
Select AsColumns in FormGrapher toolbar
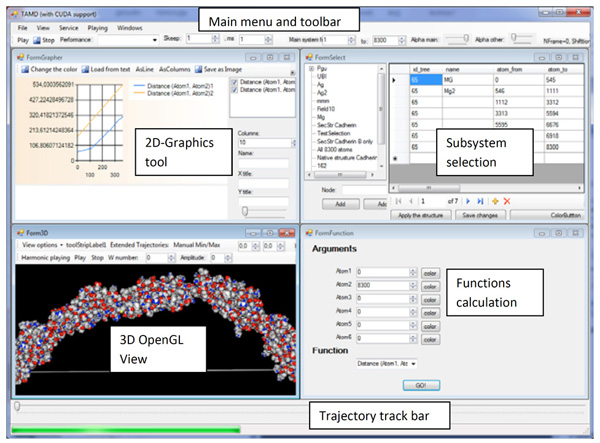click(174, 69)
